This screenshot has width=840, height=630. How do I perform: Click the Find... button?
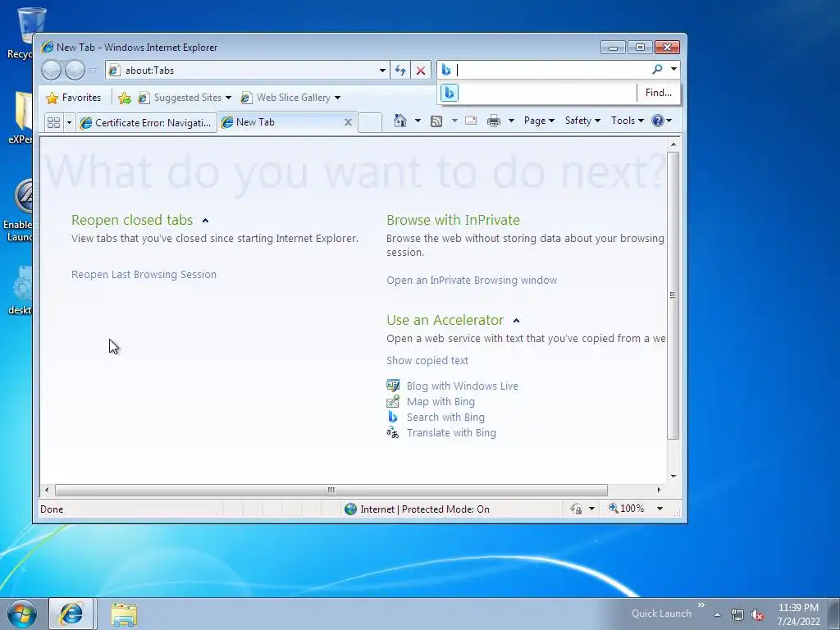click(659, 93)
